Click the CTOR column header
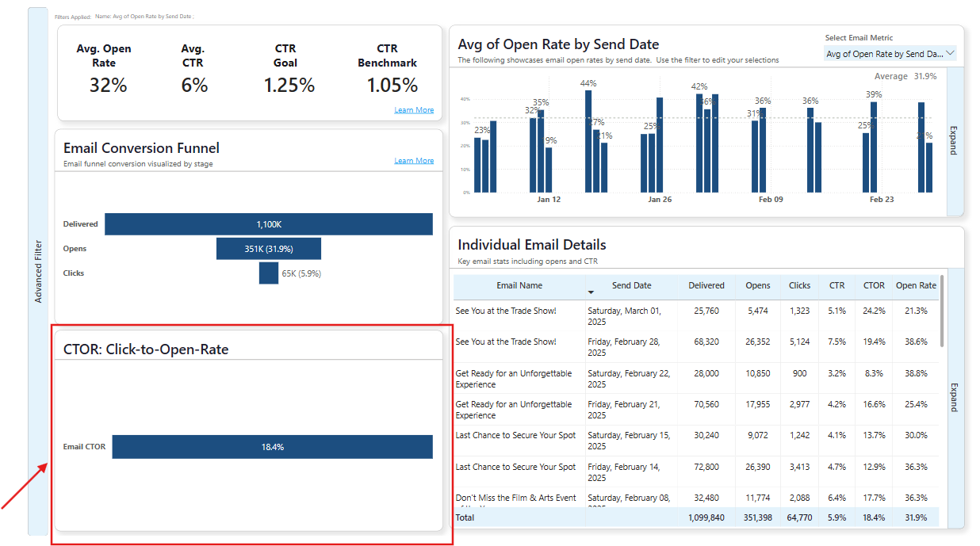 tap(874, 285)
